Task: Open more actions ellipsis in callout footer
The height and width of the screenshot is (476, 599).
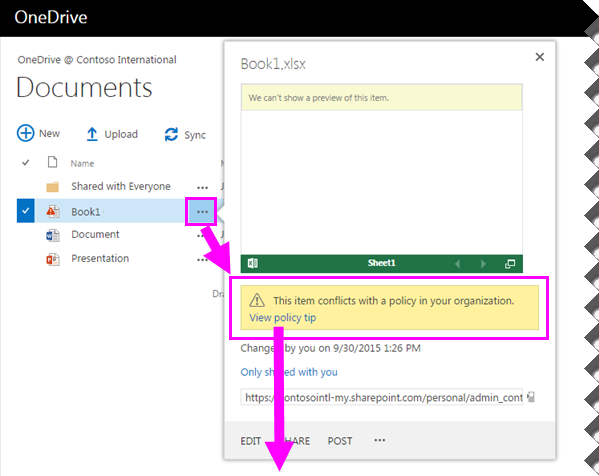Action: (x=379, y=440)
